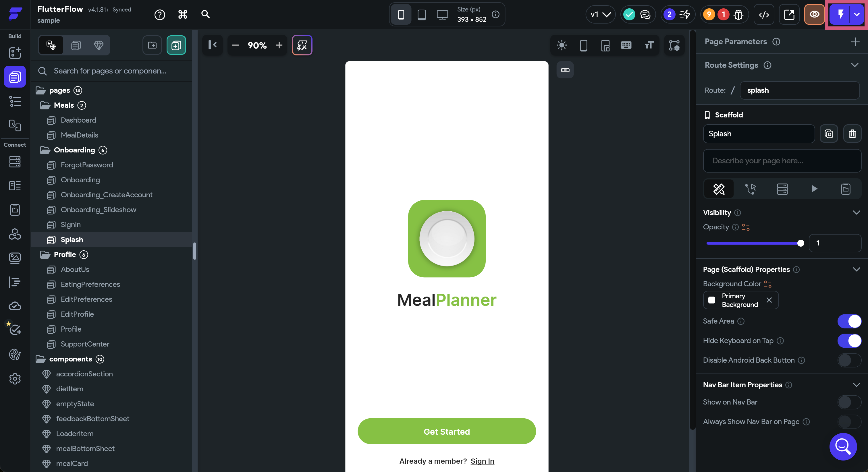Open the Media Assets image icon
Screen dimensions: 868x472
(x=15, y=258)
